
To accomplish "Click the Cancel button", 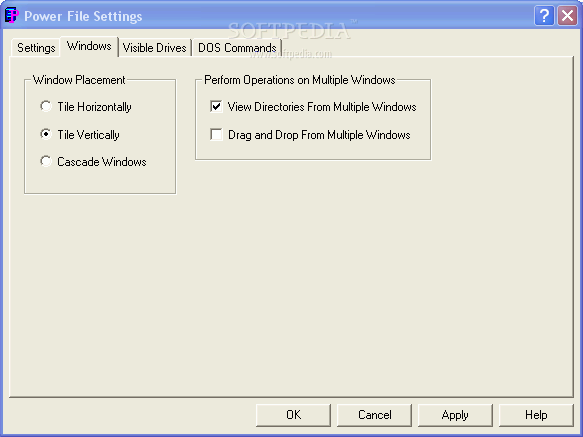I will pyautogui.click(x=374, y=415).
